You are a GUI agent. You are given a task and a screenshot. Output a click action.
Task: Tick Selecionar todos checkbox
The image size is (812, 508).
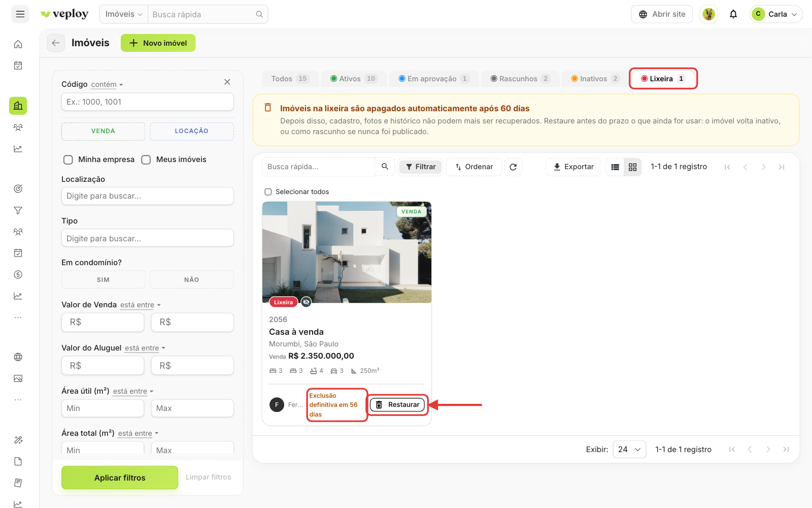point(268,192)
